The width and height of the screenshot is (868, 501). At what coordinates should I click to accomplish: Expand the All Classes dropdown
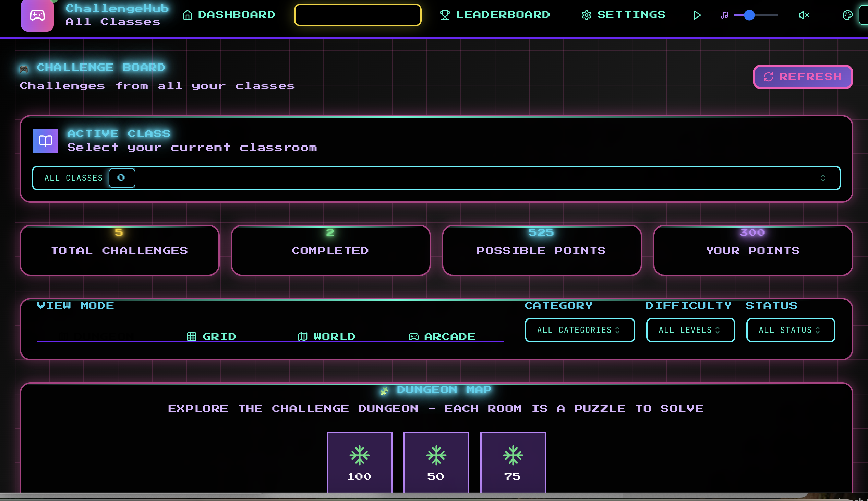click(436, 178)
